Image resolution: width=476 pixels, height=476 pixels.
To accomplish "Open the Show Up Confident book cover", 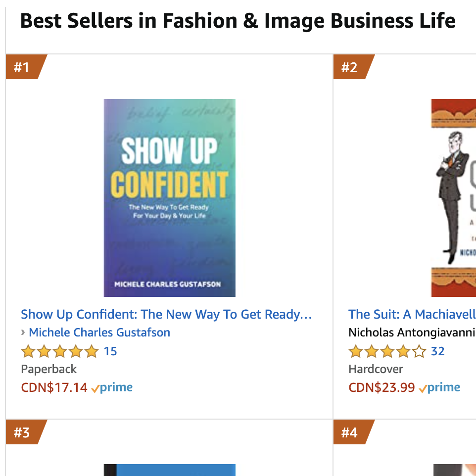I will pyautogui.click(x=169, y=197).
